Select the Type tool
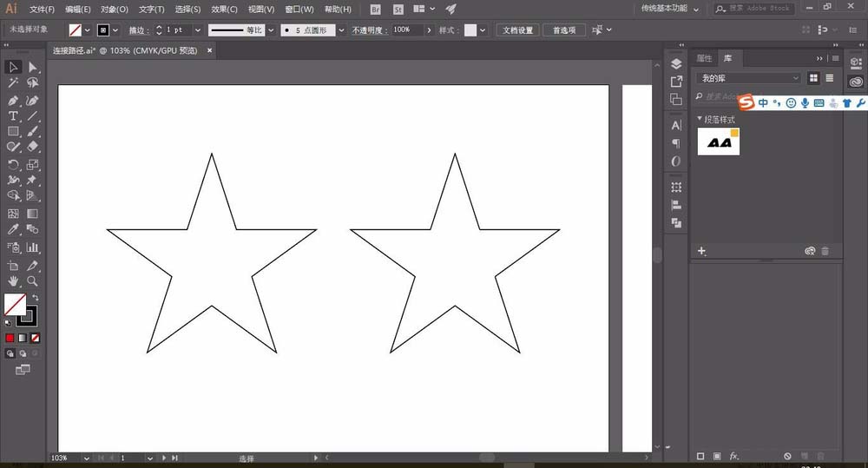868x468 pixels. click(x=13, y=116)
